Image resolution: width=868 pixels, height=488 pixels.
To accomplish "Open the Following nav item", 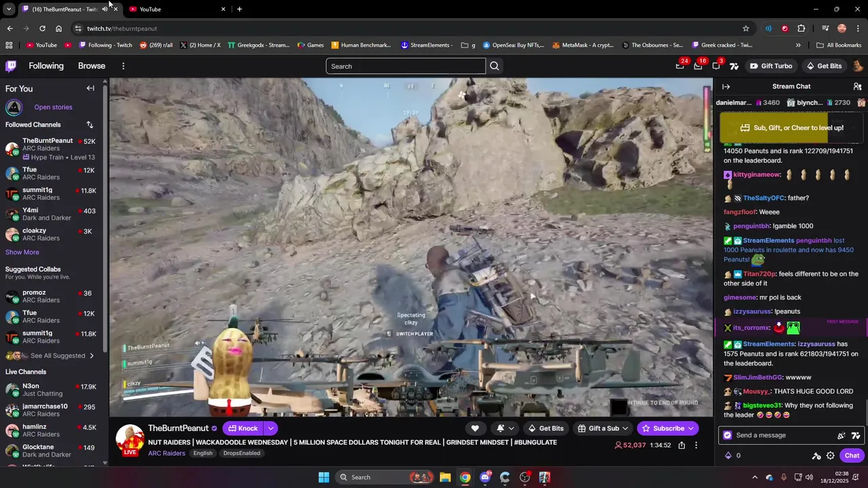I will (46, 66).
